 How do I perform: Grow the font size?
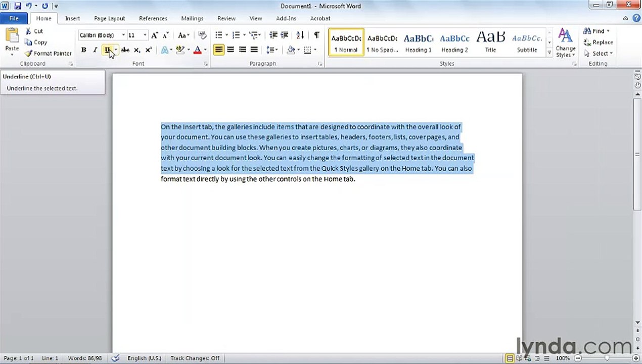click(x=155, y=35)
